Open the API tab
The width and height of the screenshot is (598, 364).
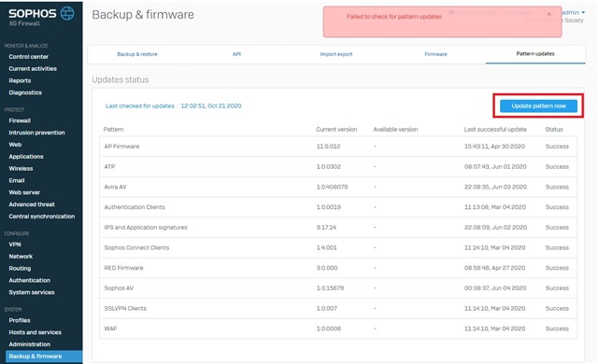point(236,54)
